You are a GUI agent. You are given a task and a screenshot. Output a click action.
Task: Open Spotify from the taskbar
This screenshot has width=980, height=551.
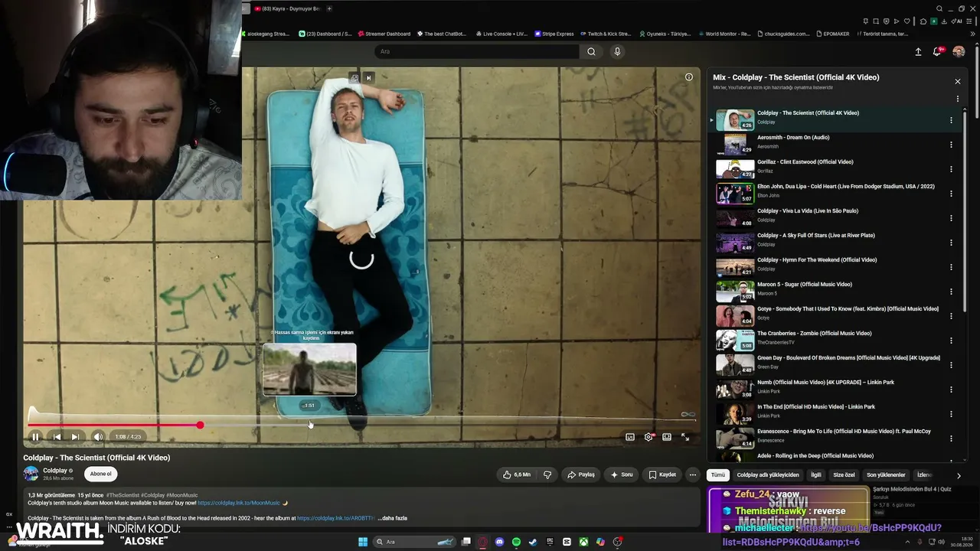click(517, 542)
